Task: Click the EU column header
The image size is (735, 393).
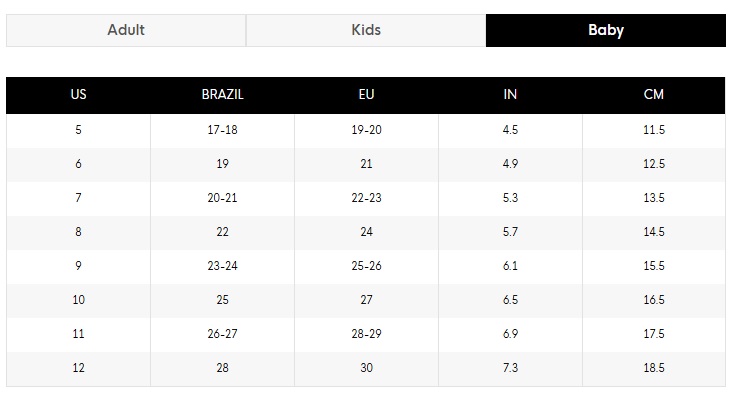Action: (366, 95)
